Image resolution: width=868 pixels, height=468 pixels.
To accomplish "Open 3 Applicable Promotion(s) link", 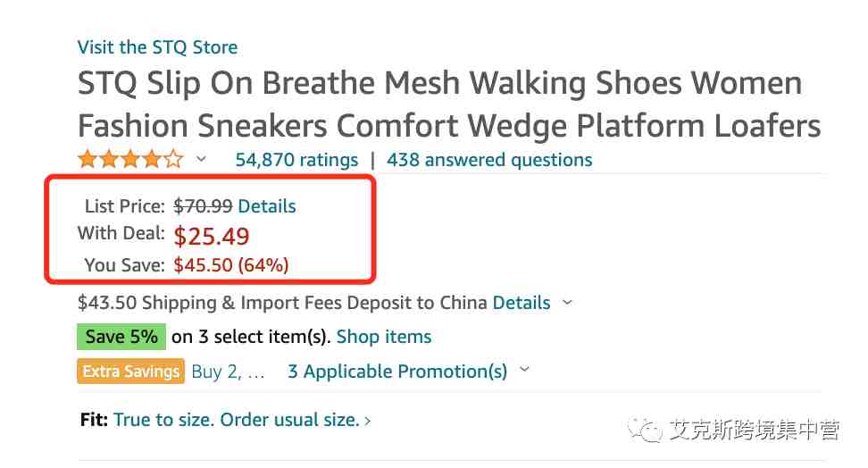I will tap(397, 372).
